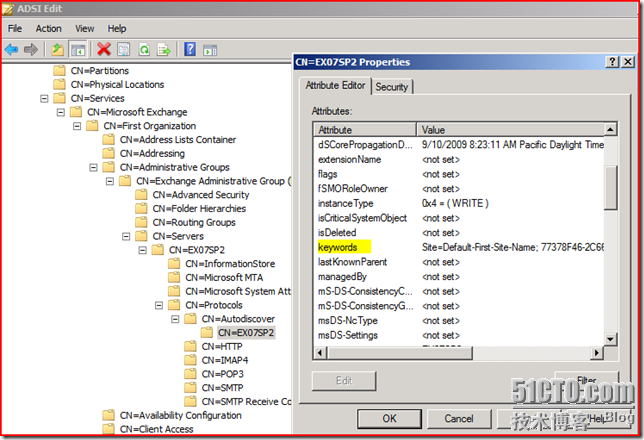The width and height of the screenshot is (644, 440).
Task: Select the CN=SMTP Receive Connectors item
Action: [x=246, y=402]
